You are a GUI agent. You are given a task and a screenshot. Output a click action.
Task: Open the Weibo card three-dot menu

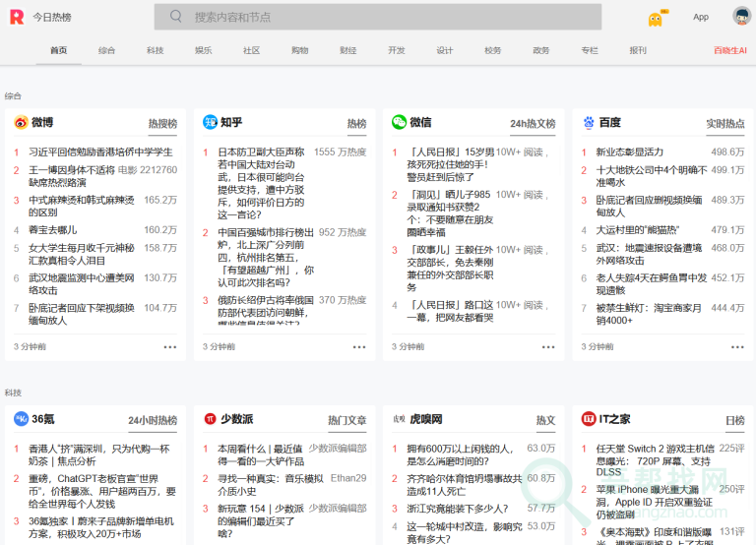click(x=170, y=347)
